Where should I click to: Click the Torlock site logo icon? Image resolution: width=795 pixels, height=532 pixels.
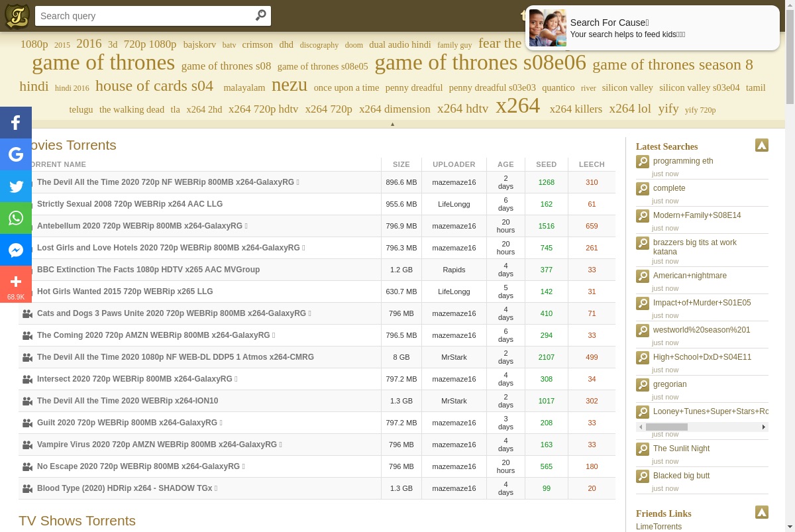coord(17,16)
